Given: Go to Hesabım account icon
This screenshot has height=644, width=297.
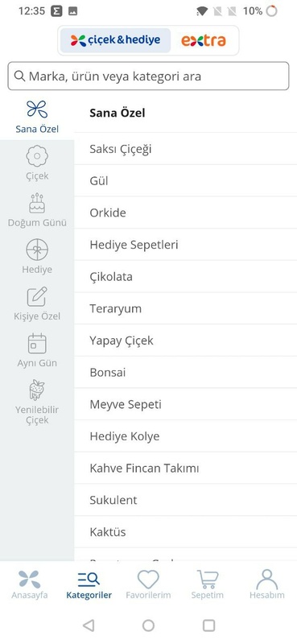Looking at the screenshot, I should pyautogui.click(x=267, y=579).
